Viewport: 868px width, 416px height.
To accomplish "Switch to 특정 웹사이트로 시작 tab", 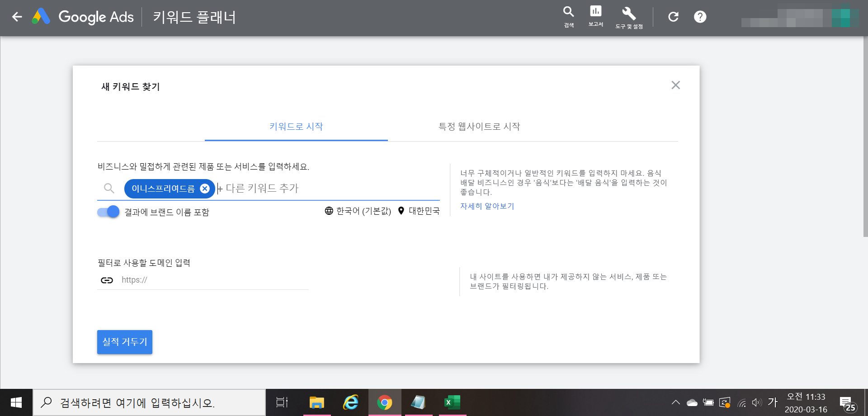I will (x=479, y=127).
